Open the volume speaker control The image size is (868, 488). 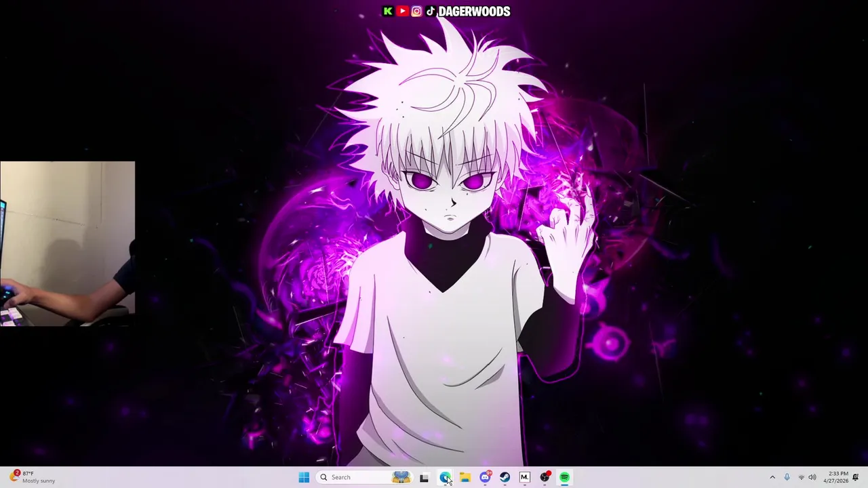(812, 477)
